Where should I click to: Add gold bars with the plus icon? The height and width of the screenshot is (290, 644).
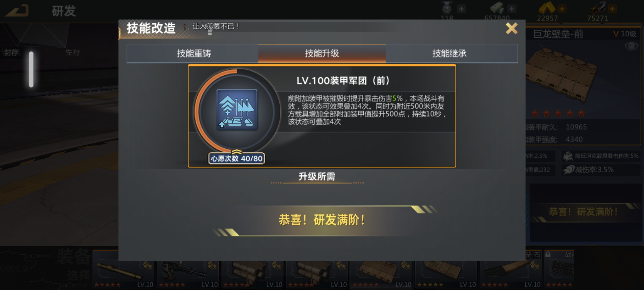(x=561, y=9)
